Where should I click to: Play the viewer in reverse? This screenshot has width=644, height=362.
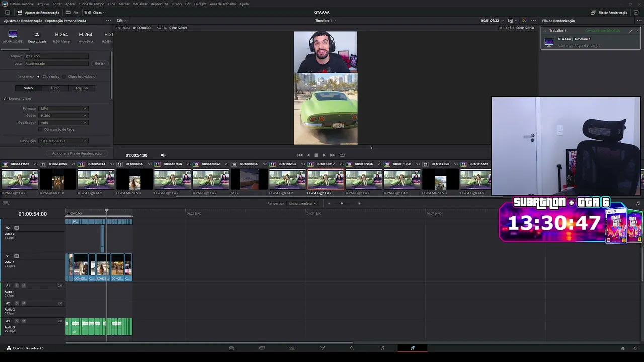coord(308,155)
